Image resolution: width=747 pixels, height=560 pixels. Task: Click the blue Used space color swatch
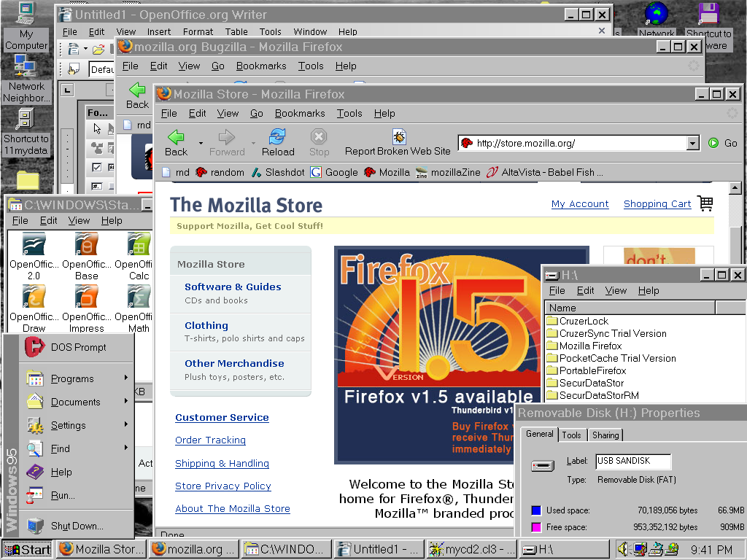point(537,510)
